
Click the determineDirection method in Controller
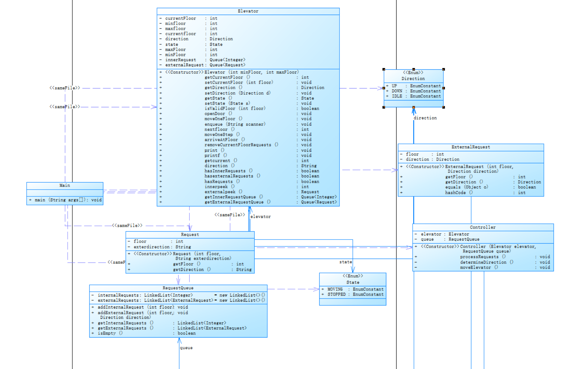point(482,262)
